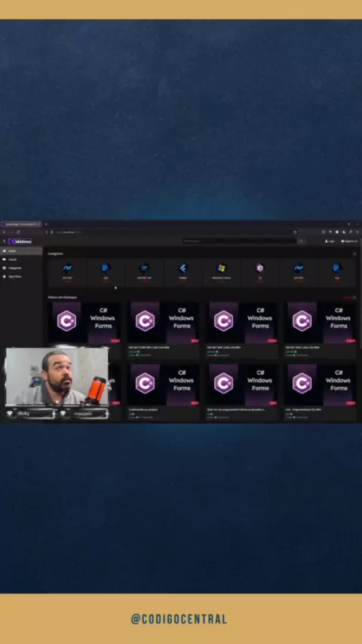Click the Login link in header
The image size is (362, 644).
point(330,241)
